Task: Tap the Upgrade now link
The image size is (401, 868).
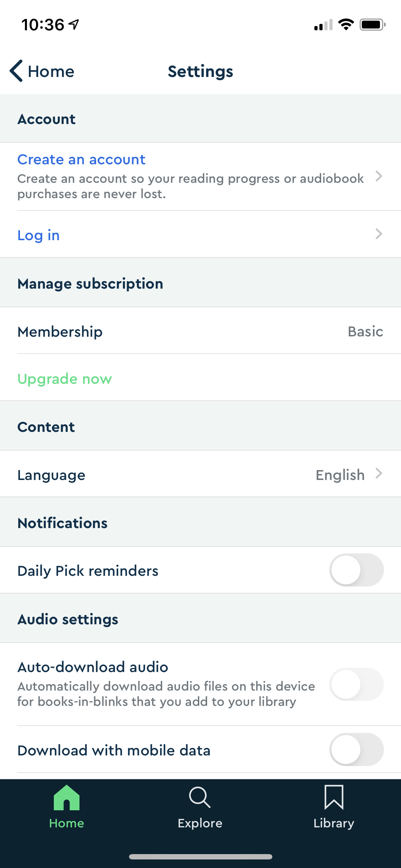Action: click(x=65, y=378)
